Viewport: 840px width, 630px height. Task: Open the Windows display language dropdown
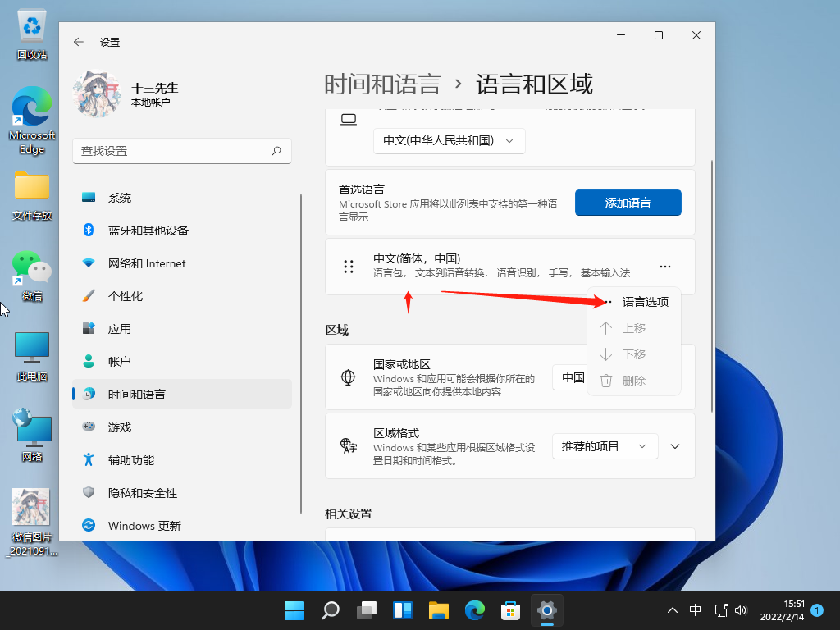(449, 140)
